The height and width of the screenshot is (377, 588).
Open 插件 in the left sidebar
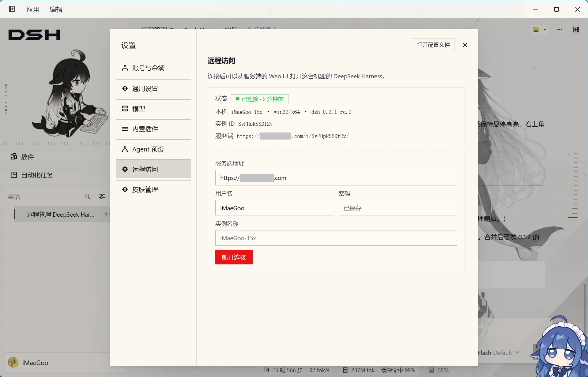(x=22, y=157)
